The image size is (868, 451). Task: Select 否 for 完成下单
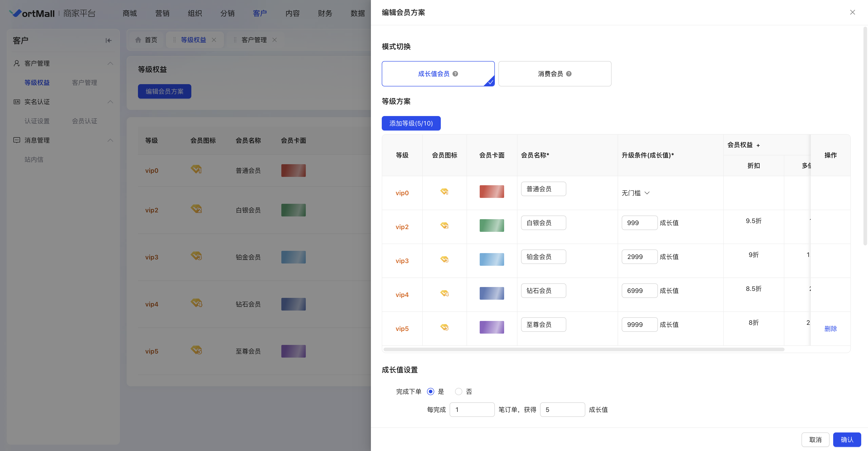pyautogui.click(x=458, y=391)
